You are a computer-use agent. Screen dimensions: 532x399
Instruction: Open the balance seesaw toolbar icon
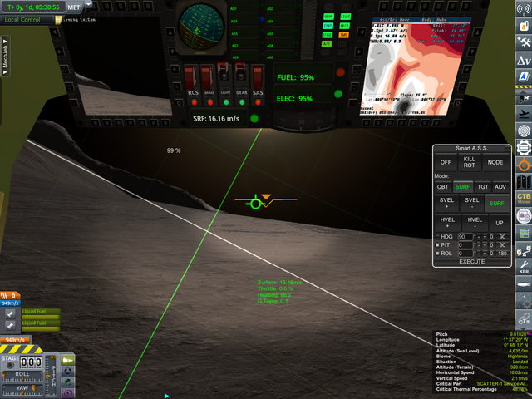524,251
